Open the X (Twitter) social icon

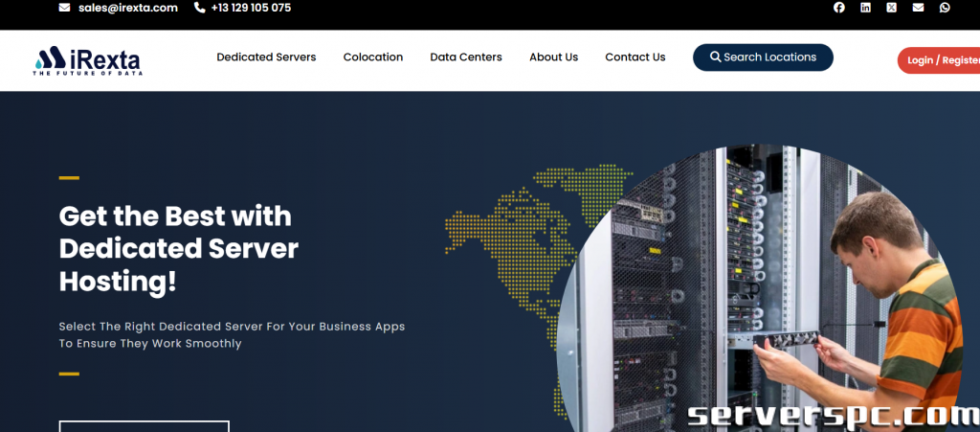[x=891, y=8]
